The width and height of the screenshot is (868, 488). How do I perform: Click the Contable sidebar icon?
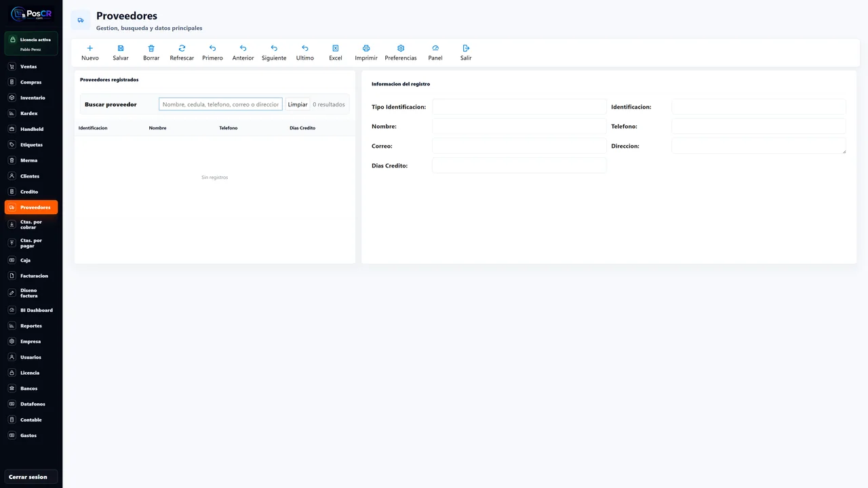coord(12,420)
